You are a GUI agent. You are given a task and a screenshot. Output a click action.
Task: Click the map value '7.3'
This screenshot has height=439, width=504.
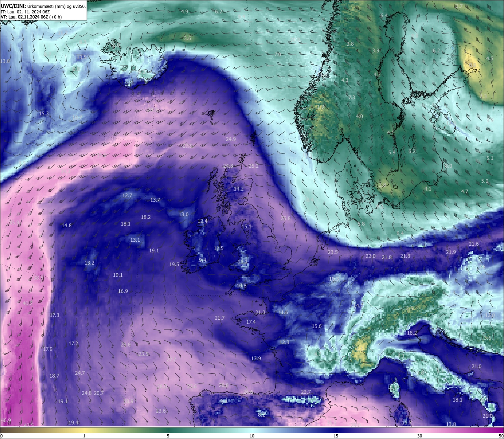[352, 98]
